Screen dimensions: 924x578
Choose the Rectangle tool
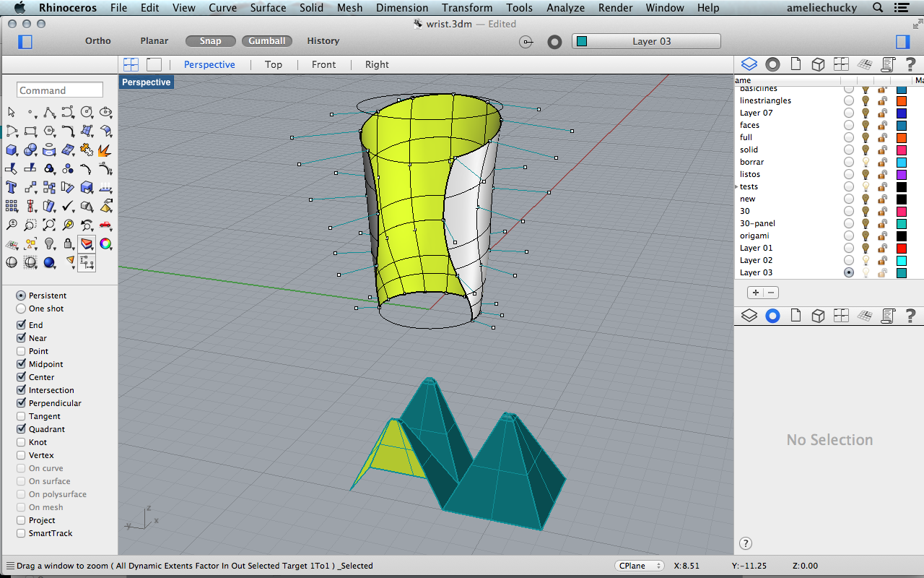(30, 131)
